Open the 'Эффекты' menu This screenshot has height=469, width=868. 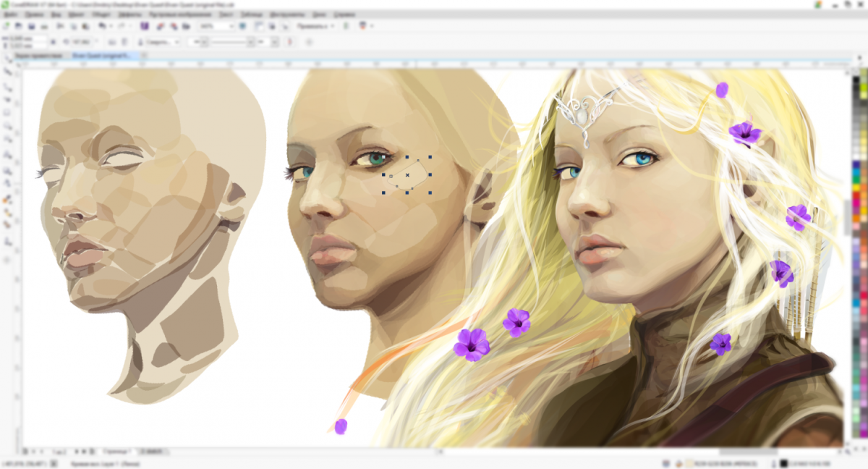(x=129, y=14)
